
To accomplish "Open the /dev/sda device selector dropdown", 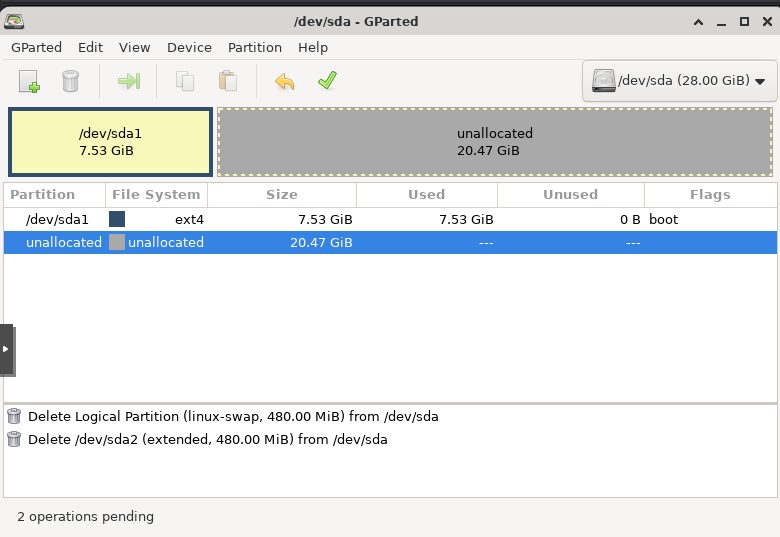I will [680, 81].
